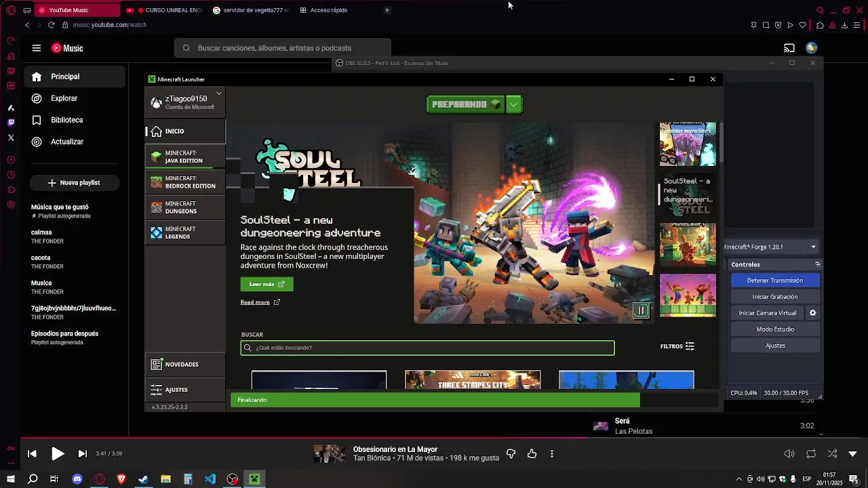
Task: Select Three Stripes City thumbnail
Action: pos(473,380)
